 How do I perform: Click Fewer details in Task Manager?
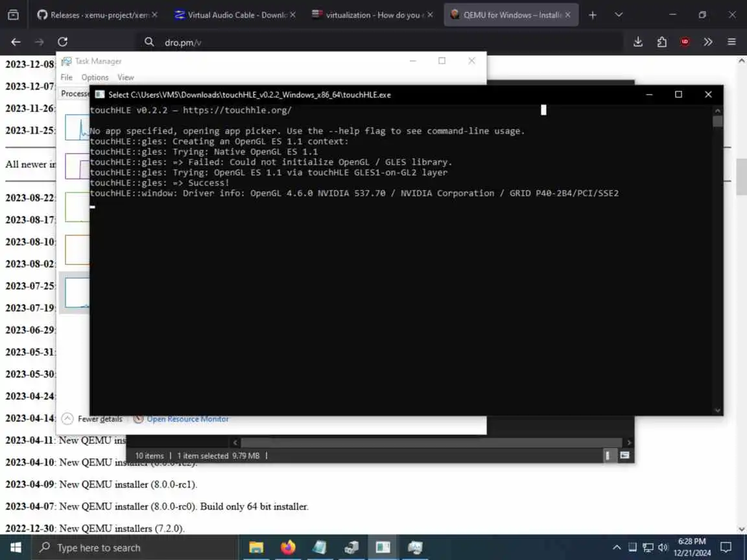[93, 419]
